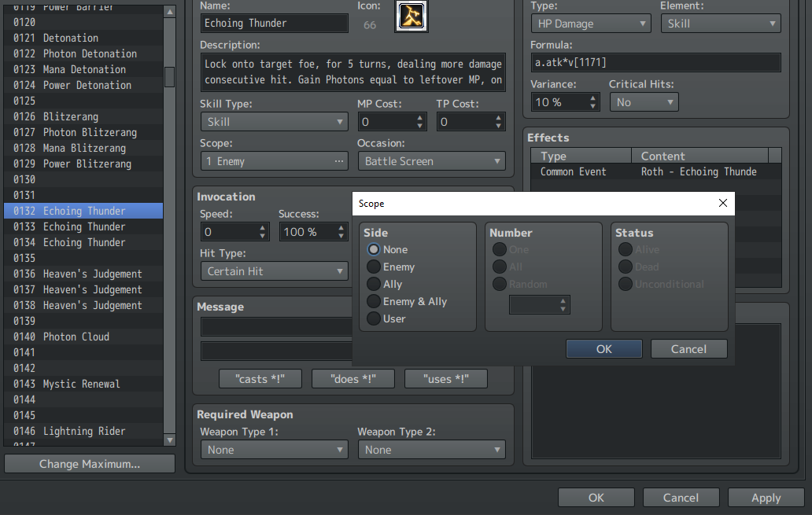Click the Change Maximum button
Viewport: 812px width, 515px height.
(90, 464)
